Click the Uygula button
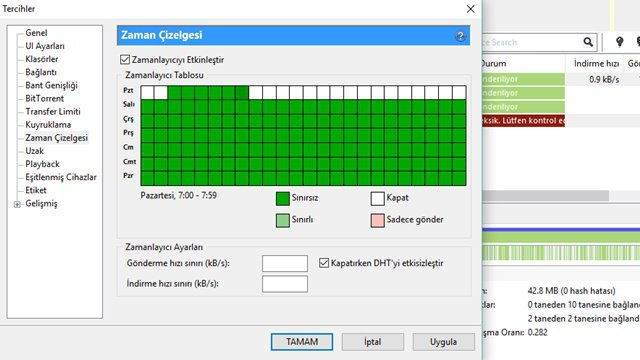Screen dimensions: 640x360 tap(443, 342)
